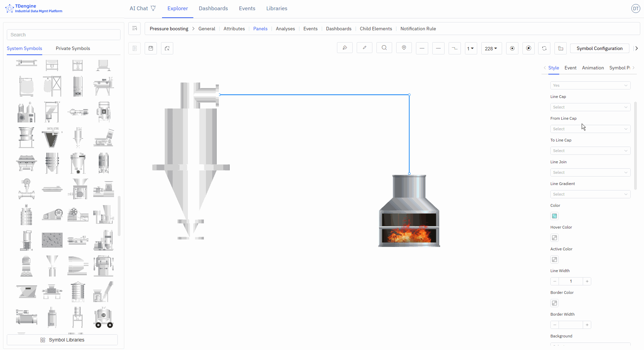The height and width of the screenshot is (350, 644).
Task: Click the save icon in the panel toolbar
Action: 151,48
